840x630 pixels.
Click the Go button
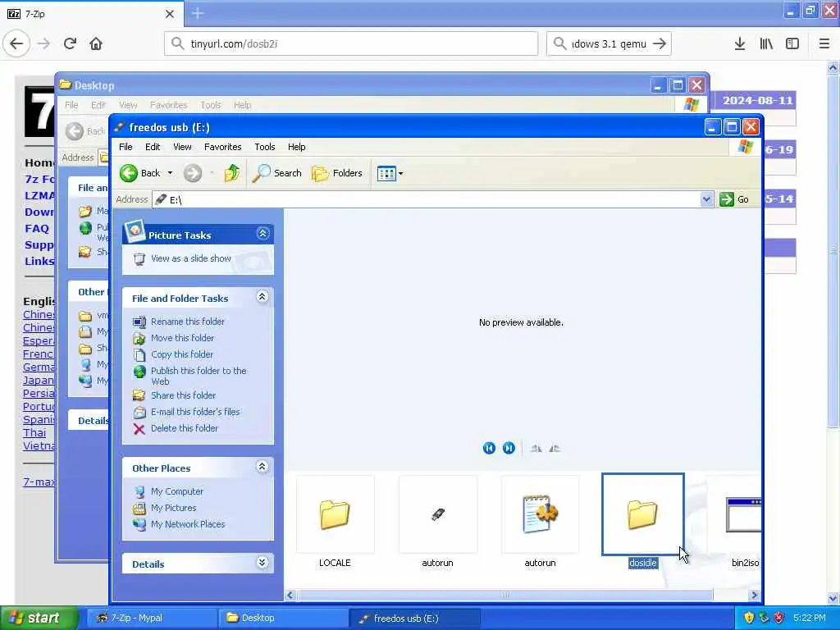(x=735, y=199)
